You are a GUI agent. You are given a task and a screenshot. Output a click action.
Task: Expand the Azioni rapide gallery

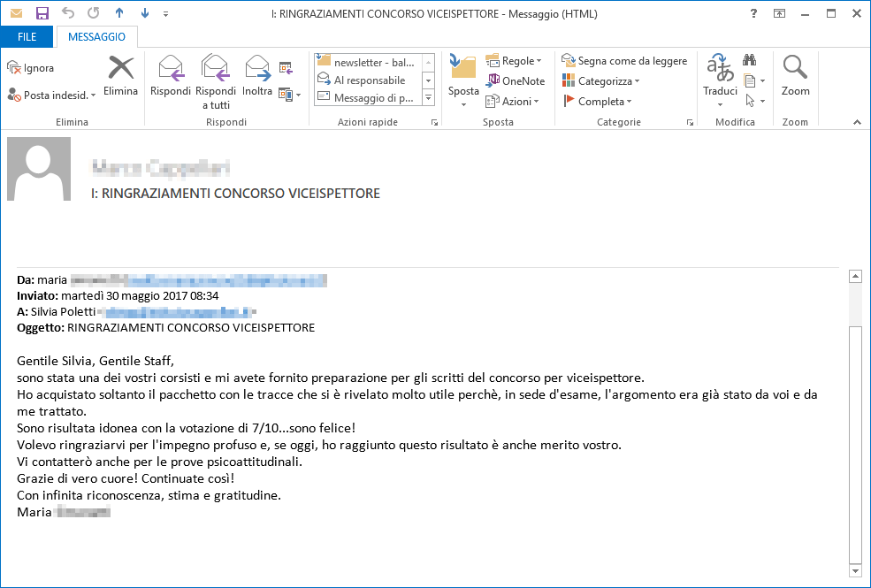(428, 98)
